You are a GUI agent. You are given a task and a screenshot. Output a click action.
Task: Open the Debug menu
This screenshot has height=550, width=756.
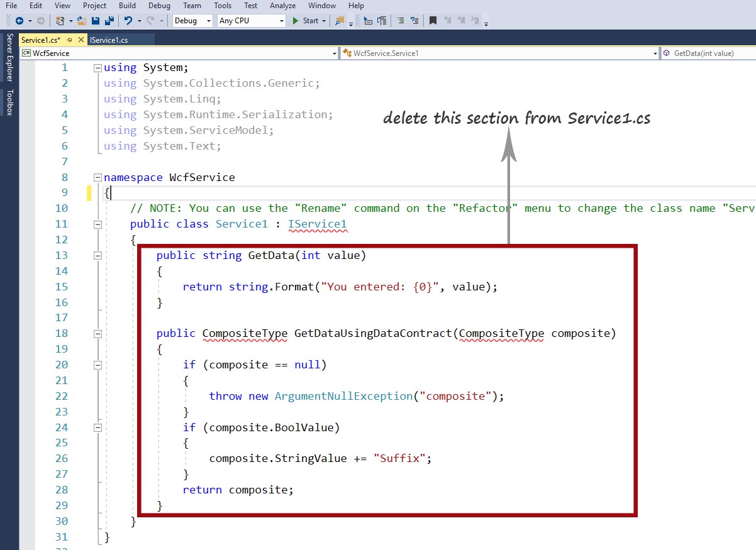coord(159,6)
